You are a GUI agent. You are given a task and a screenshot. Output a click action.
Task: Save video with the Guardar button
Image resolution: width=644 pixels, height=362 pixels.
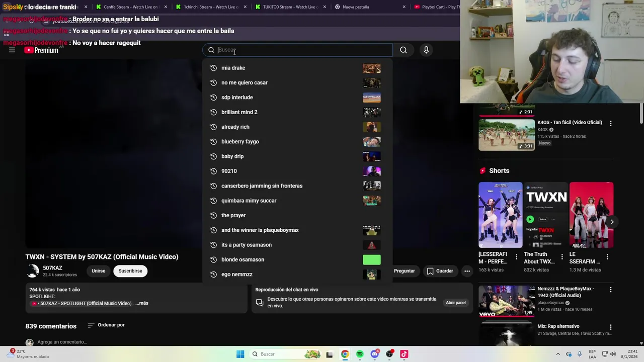[440, 271]
